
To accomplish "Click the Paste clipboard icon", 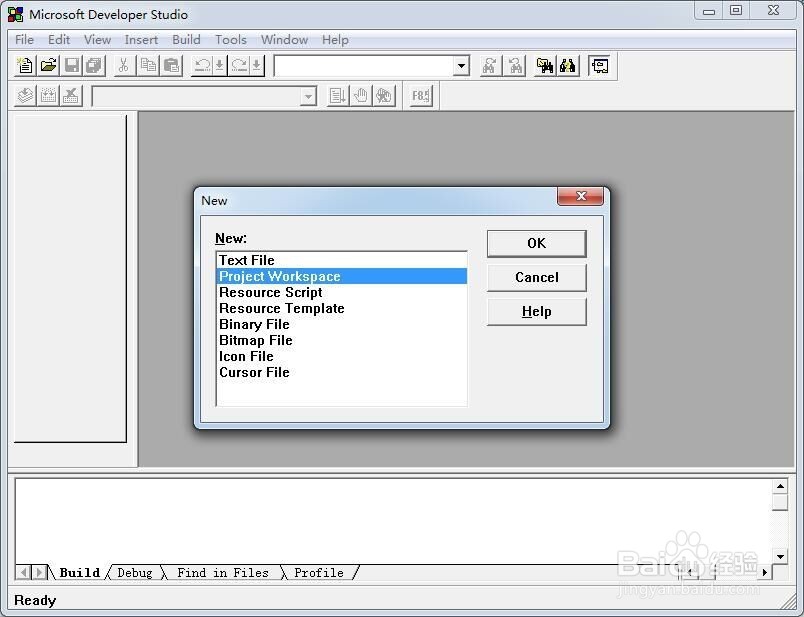I will (172, 66).
